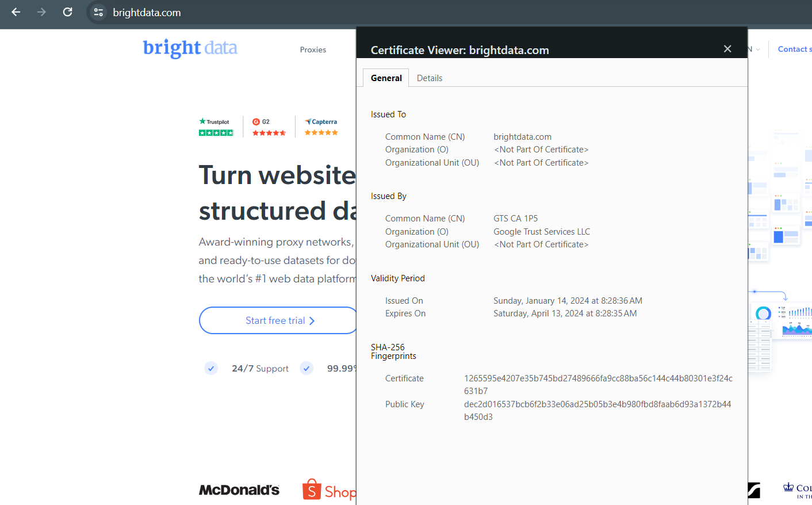Click the Start free trial button
Viewport: 812px width, 505px height.
coord(279,320)
